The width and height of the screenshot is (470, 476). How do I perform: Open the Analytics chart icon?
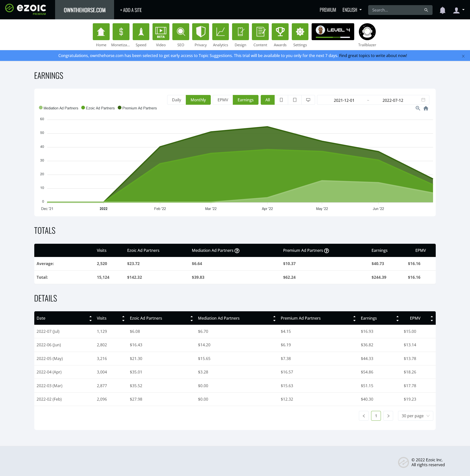[220, 32]
